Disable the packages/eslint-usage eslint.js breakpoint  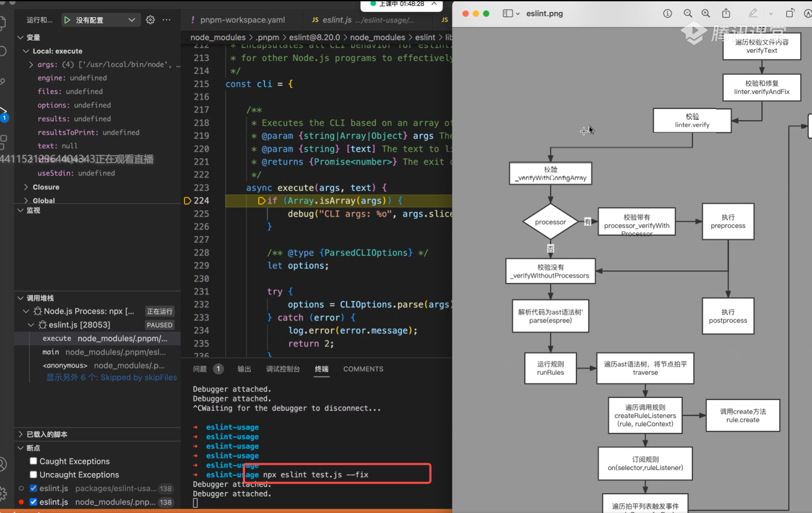coord(34,488)
